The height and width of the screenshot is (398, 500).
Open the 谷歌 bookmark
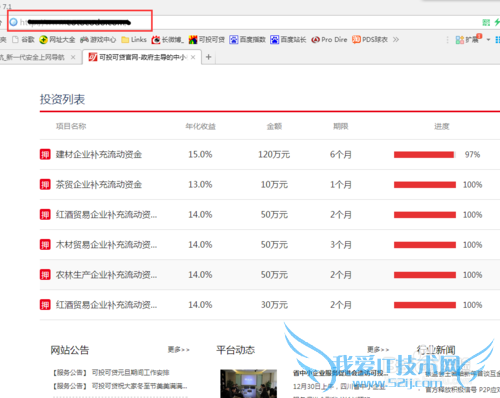click(x=23, y=40)
